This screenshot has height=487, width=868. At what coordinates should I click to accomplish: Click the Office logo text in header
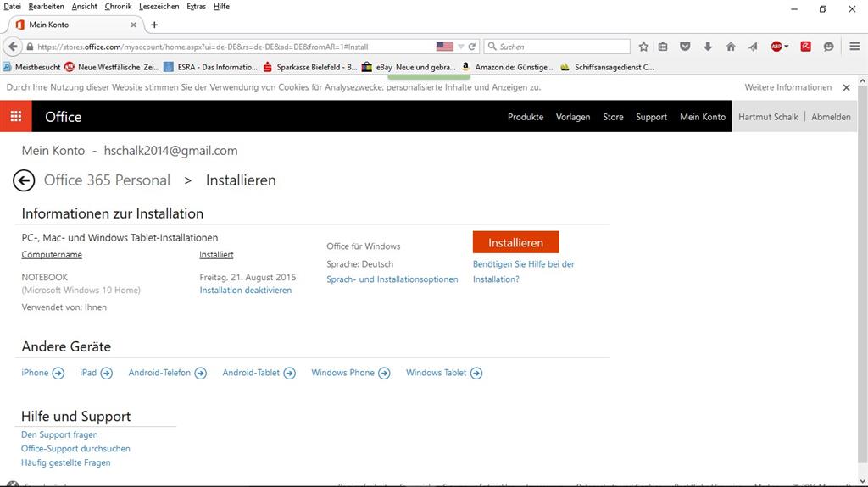click(63, 117)
